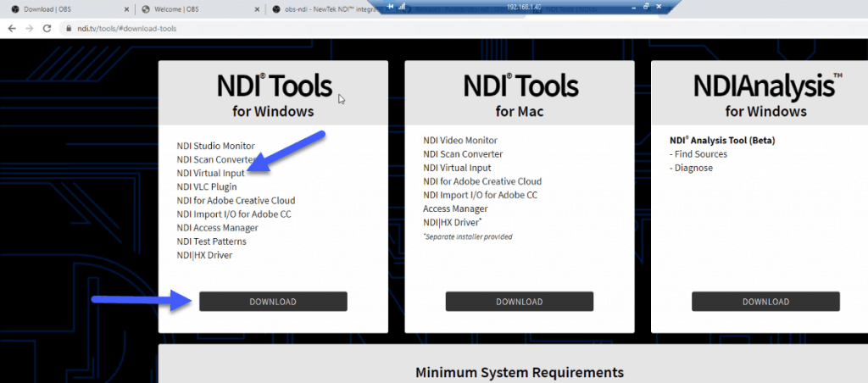
Task: Download NDI Tools for Mac
Action: point(520,302)
